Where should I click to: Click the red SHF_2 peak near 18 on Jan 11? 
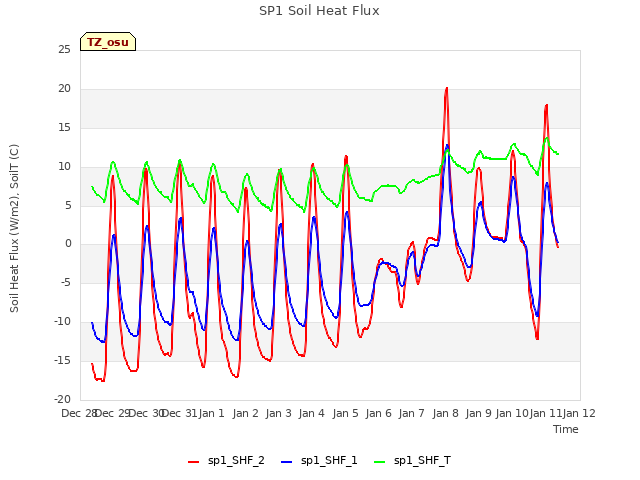click(546, 106)
